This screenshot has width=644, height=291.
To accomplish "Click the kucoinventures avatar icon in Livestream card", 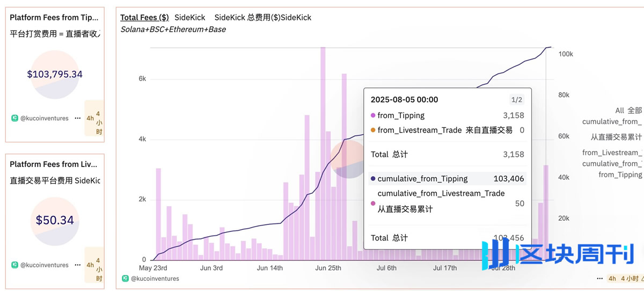I will pyautogui.click(x=14, y=265).
